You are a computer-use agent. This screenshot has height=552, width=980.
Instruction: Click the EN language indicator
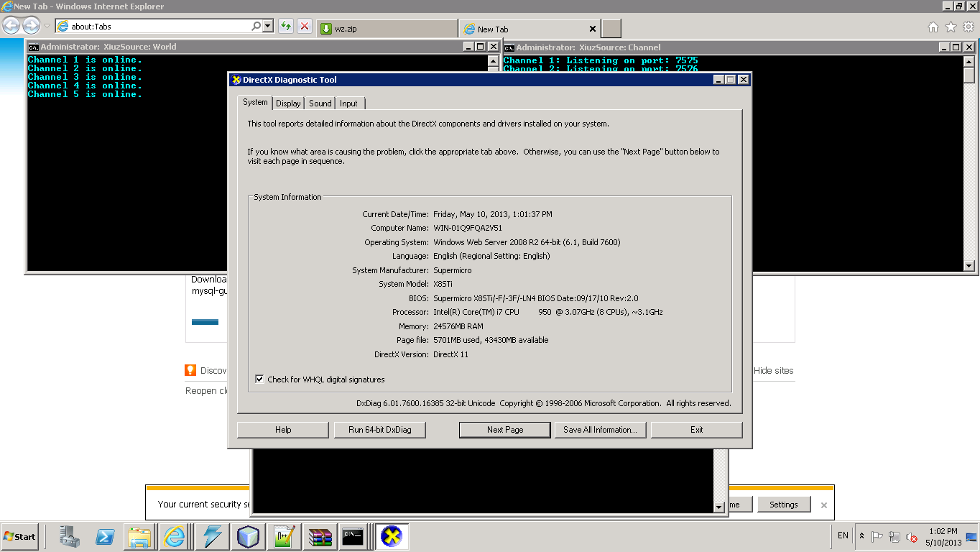click(843, 535)
